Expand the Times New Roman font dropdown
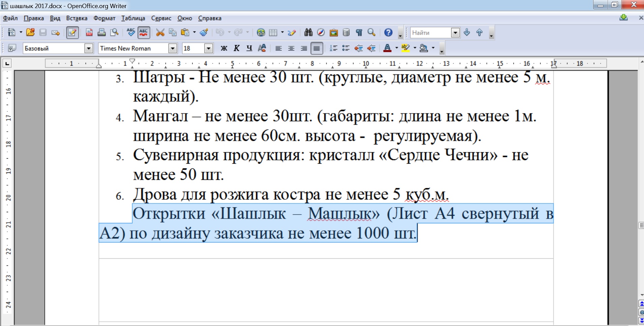Image resolution: width=644 pixels, height=326 pixels. point(173,48)
